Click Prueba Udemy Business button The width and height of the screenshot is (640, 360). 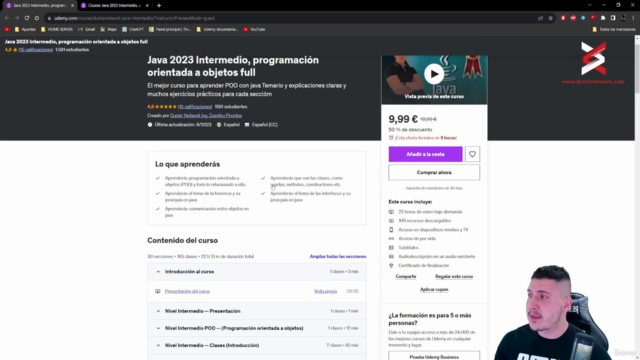[x=434, y=356]
